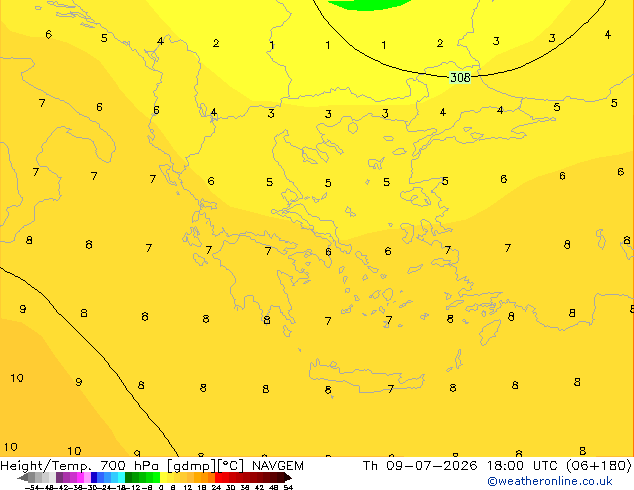This screenshot has height=490, width=634.
Task: Click the Height/Temp. title text
Action: pyautogui.click(x=46, y=466)
